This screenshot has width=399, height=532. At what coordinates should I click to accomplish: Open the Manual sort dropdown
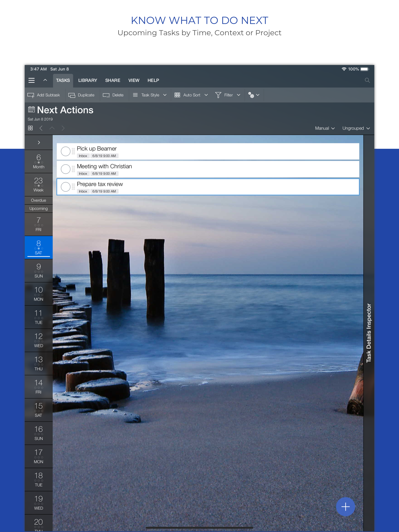coord(325,129)
